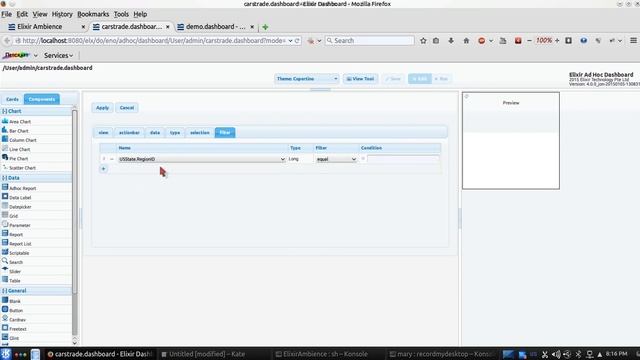Switch to the Cards tab
This screenshot has width=640, height=360.
[12, 99]
